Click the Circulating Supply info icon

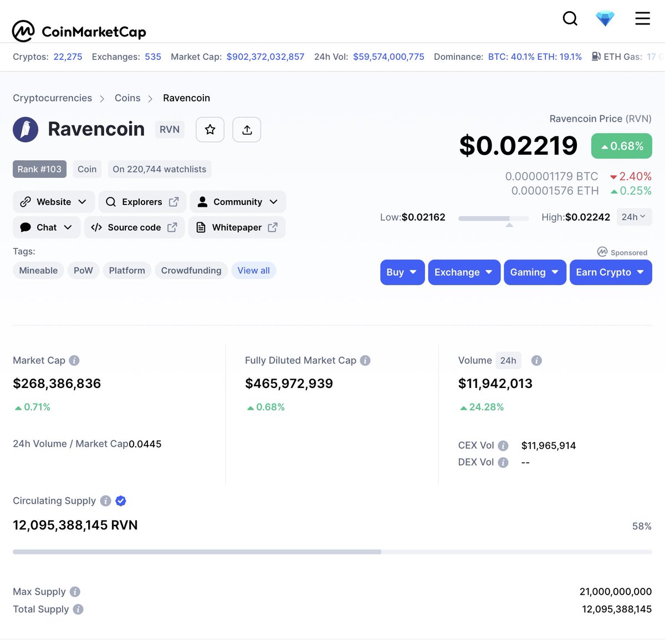pos(106,501)
